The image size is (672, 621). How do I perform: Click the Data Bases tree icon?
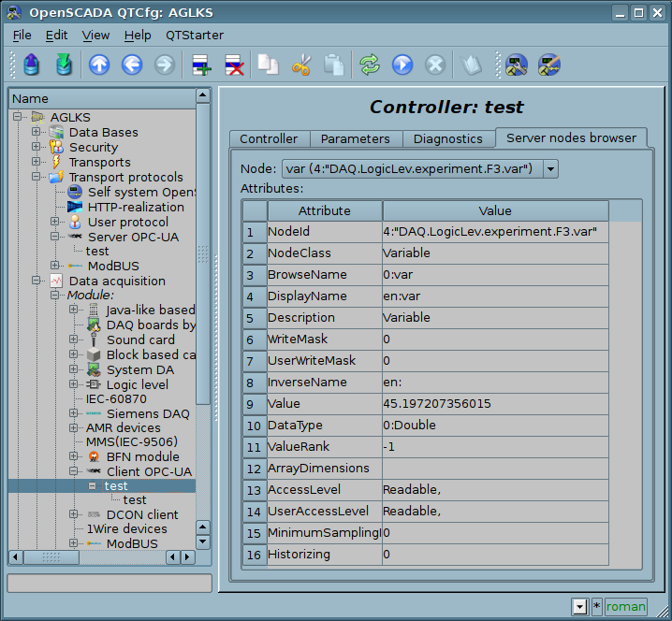click(x=56, y=133)
